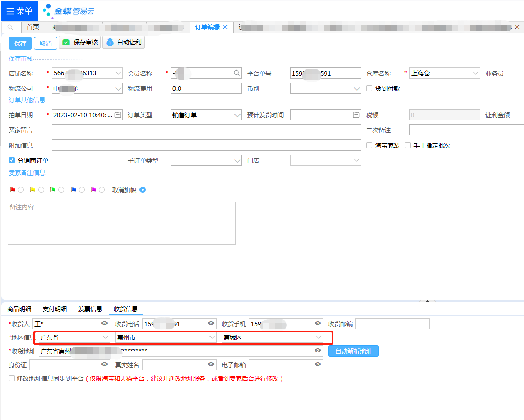
Task: Uncheck the 分销商订单 checkbox
Action: pyautogui.click(x=12, y=160)
